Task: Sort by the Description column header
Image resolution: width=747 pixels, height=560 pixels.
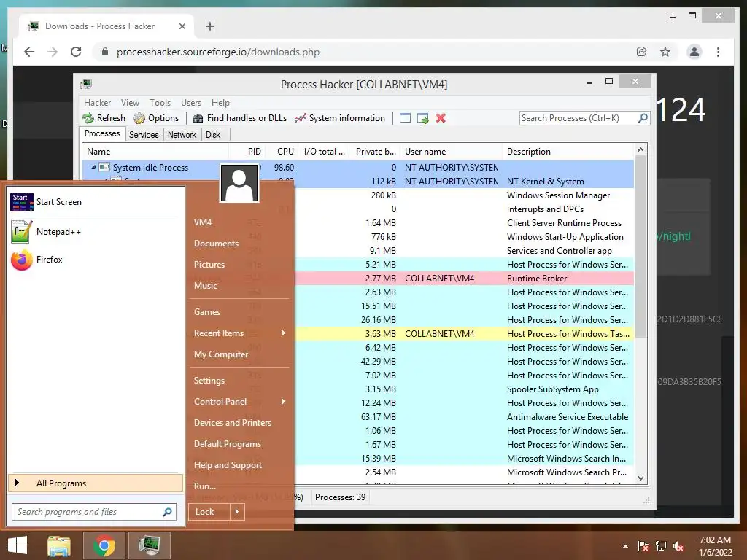Action: pos(569,152)
